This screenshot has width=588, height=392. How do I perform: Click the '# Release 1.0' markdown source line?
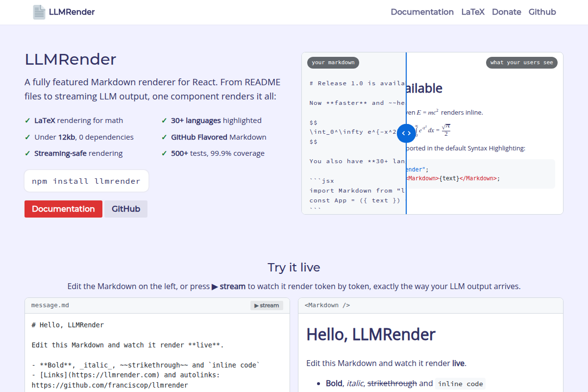(x=358, y=83)
